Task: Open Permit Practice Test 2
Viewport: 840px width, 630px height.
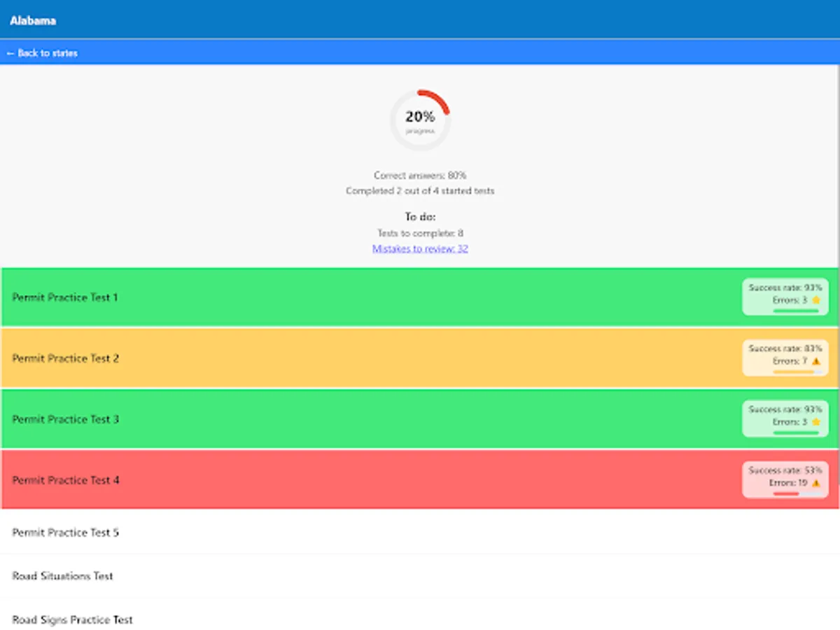Action: pyautogui.click(x=280, y=358)
